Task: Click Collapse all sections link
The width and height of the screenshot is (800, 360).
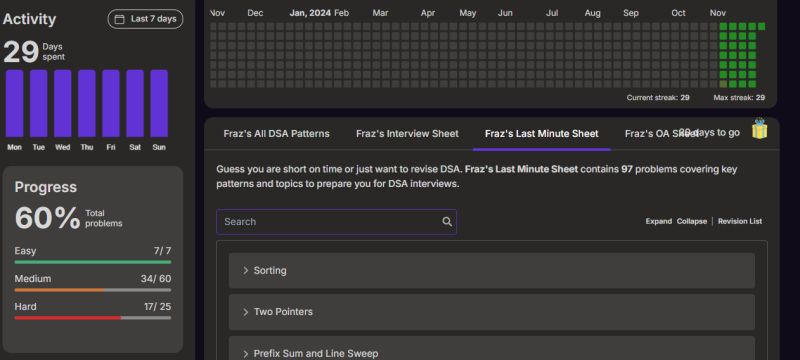Action: [x=692, y=221]
